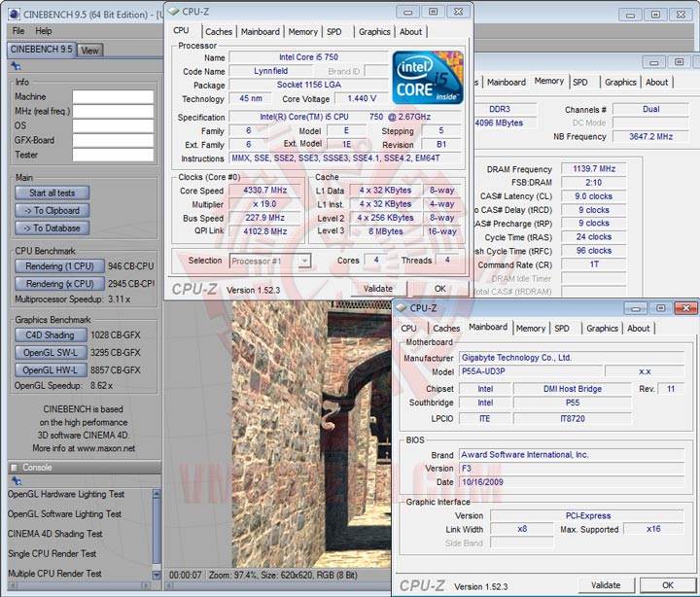Open About tab in the CPU window
Screen dimensions: 700x597
coord(410,32)
